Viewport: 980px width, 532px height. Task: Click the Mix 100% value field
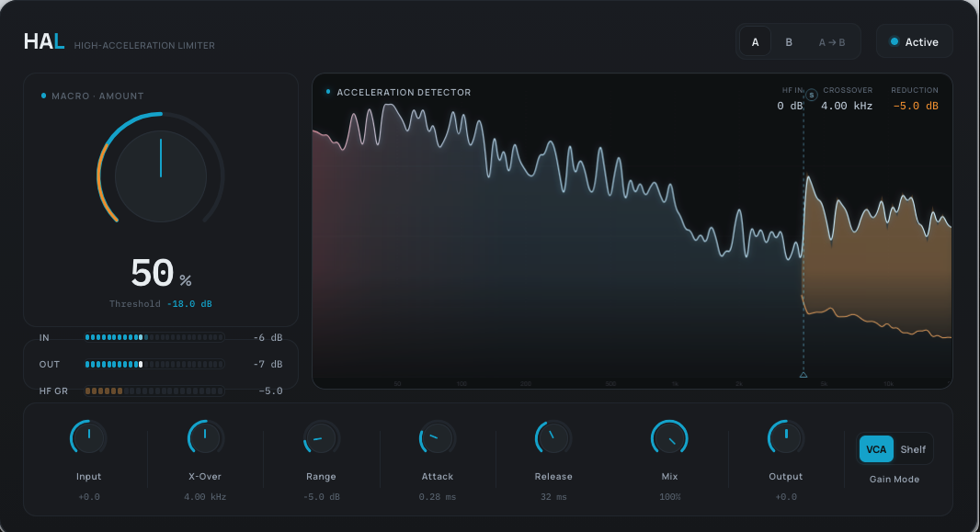point(669,497)
